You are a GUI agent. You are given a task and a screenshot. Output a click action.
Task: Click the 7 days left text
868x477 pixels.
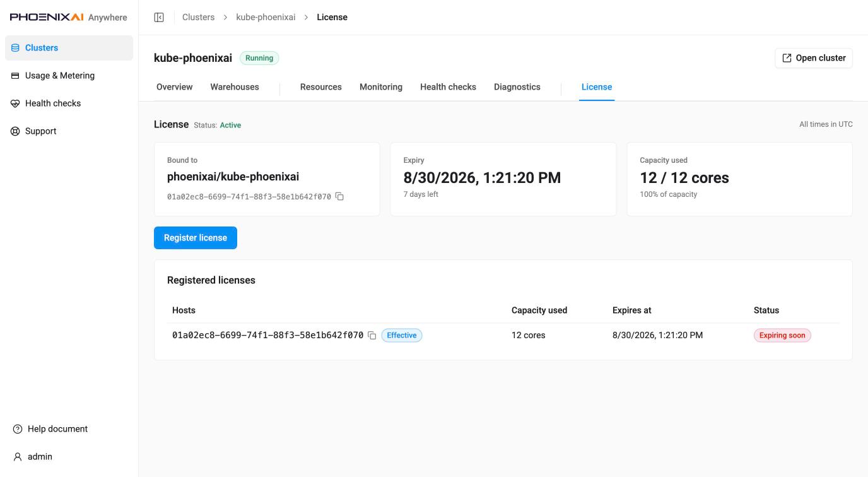tap(421, 194)
